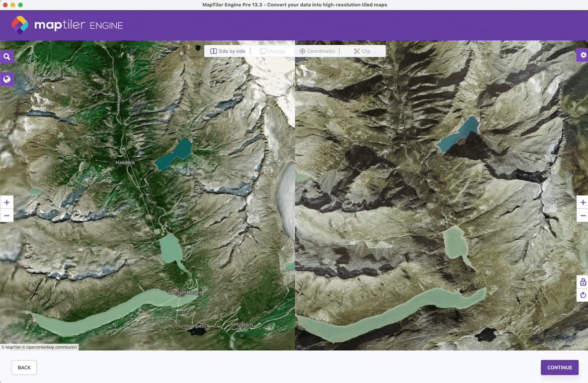The image size is (588, 383).
Task: Open the location search tool
Action: (7, 57)
